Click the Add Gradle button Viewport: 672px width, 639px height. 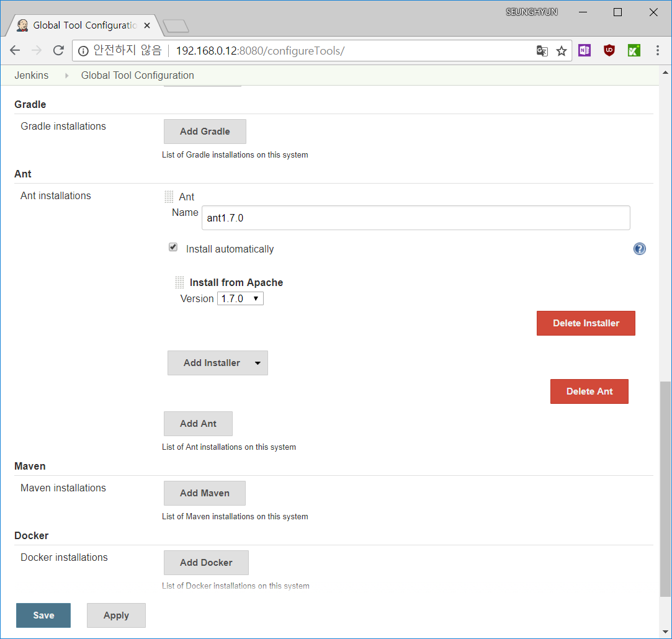coord(205,132)
